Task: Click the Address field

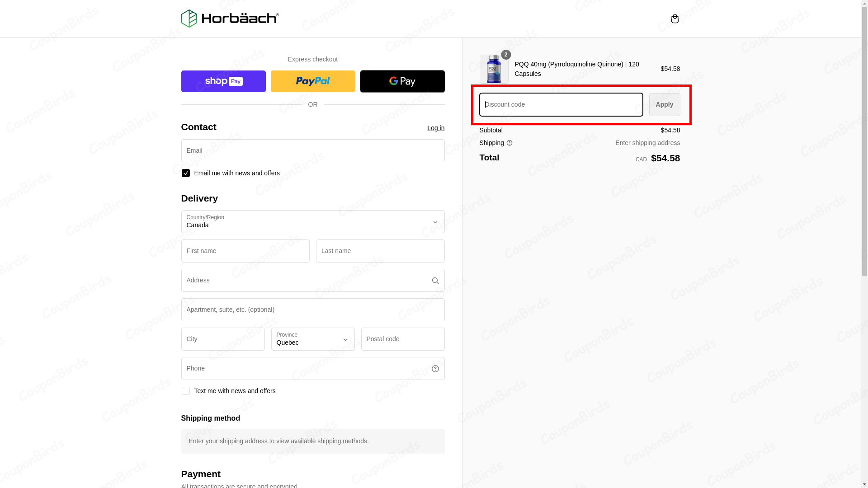Action: [313, 281]
